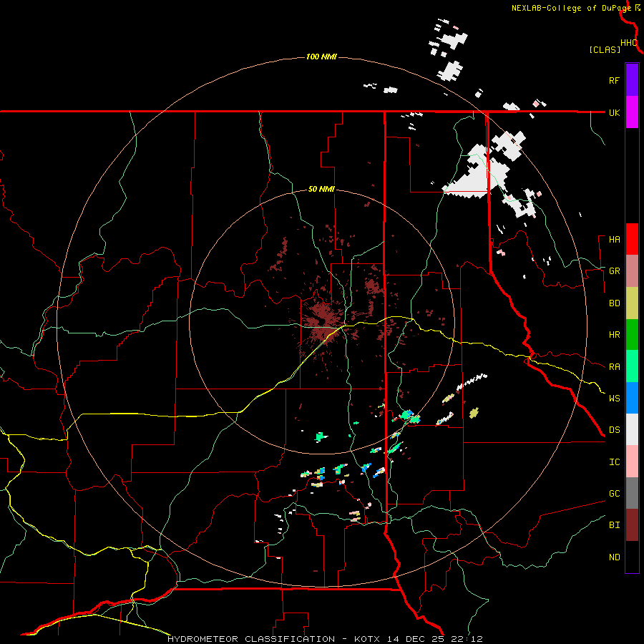Click the RF legend label
This screenshot has width=644, height=644.
pyautogui.click(x=614, y=80)
